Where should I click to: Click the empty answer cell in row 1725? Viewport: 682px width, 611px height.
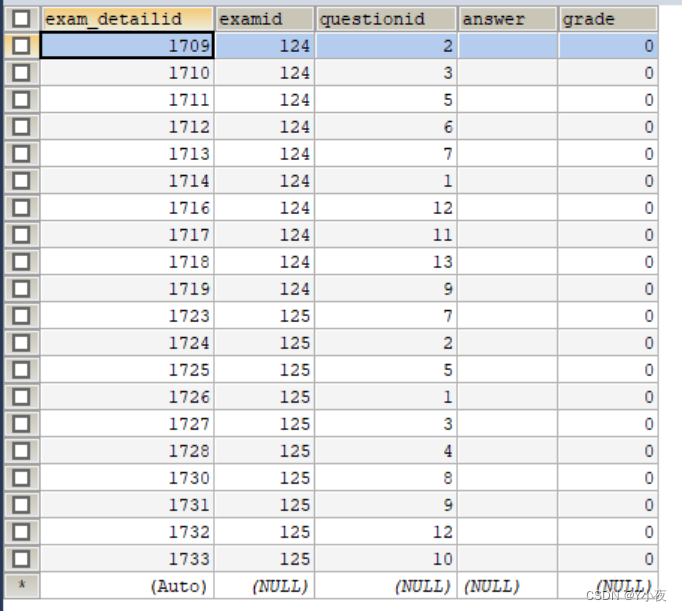coord(507,370)
